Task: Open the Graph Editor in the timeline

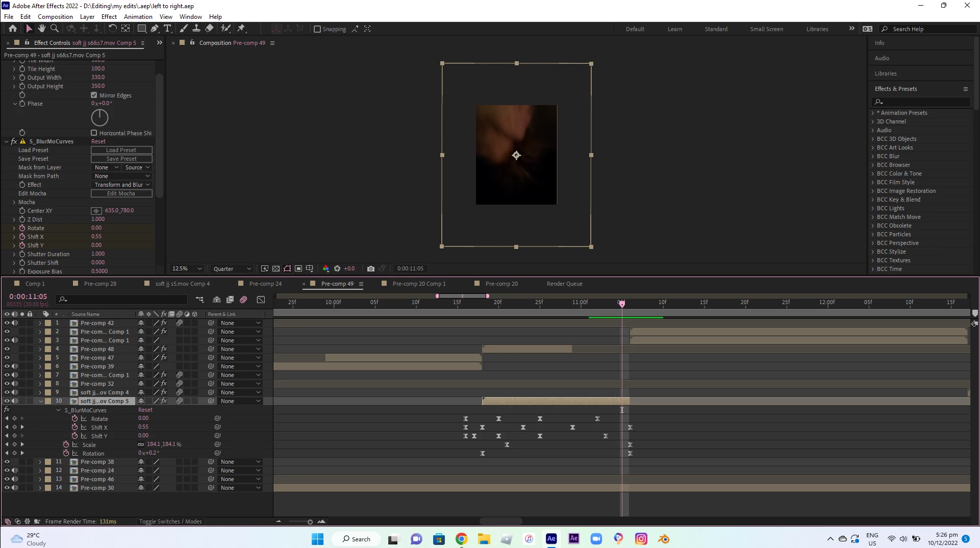Action: click(x=261, y=300)
